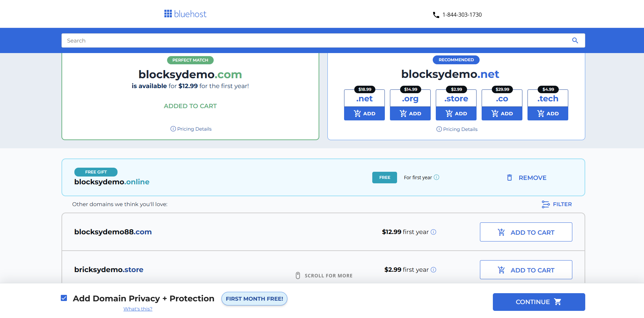Click the PERFECT MATCH badge
Image resolution: width=644 pixels, height=318 pixels.
click(x=190, y=60)
